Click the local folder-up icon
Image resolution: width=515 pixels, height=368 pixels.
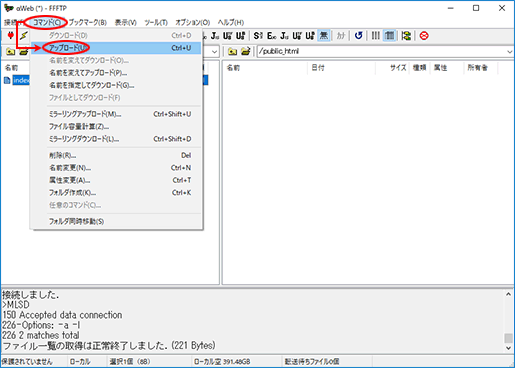click(11, 51)
